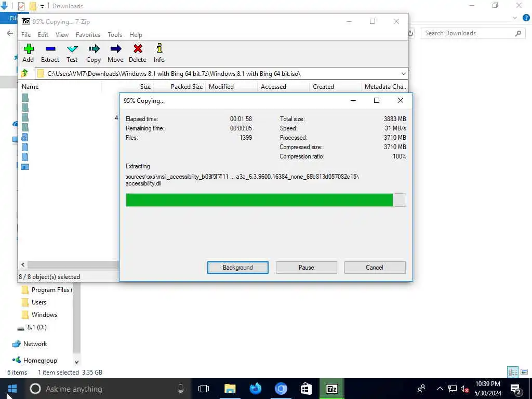
Task: Sort by the Size column header
Action: [x=127, y=87]
